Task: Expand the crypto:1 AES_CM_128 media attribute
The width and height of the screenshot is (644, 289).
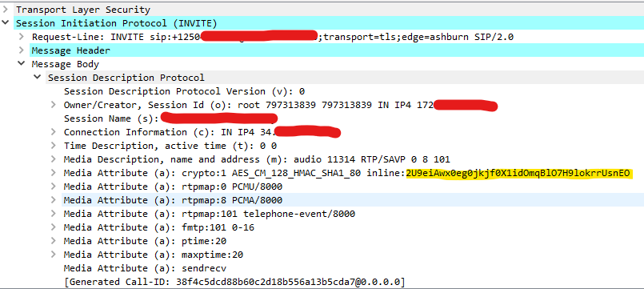Action: [54, 172]
